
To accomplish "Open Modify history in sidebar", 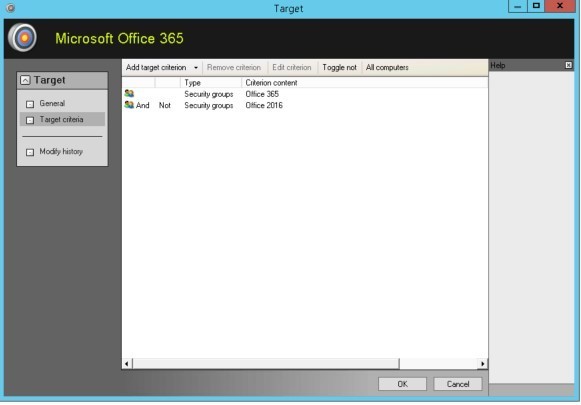I will (x=61, y=151).
